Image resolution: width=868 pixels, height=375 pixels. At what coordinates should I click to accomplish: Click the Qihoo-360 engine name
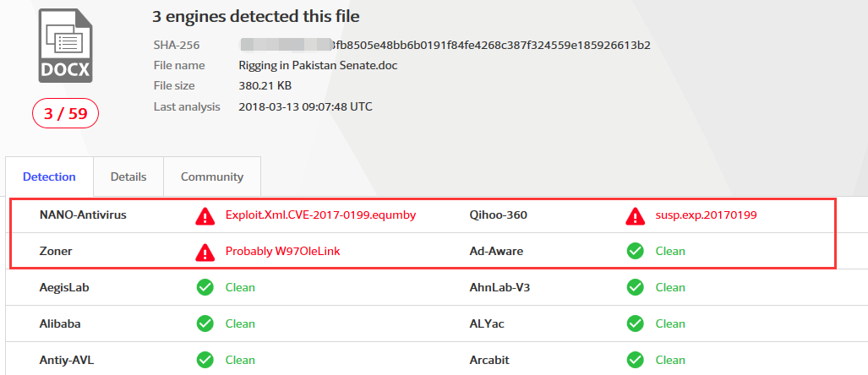(499, 215)
